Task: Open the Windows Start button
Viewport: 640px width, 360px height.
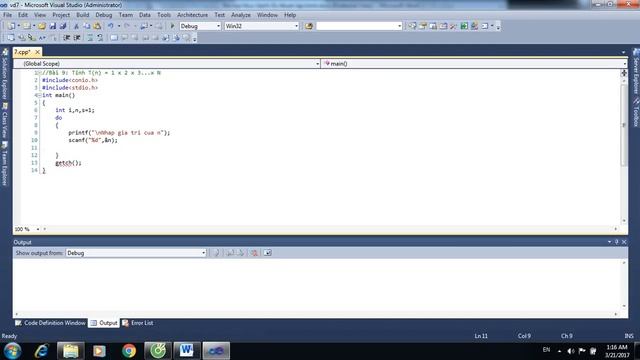Action: point(12,351)
